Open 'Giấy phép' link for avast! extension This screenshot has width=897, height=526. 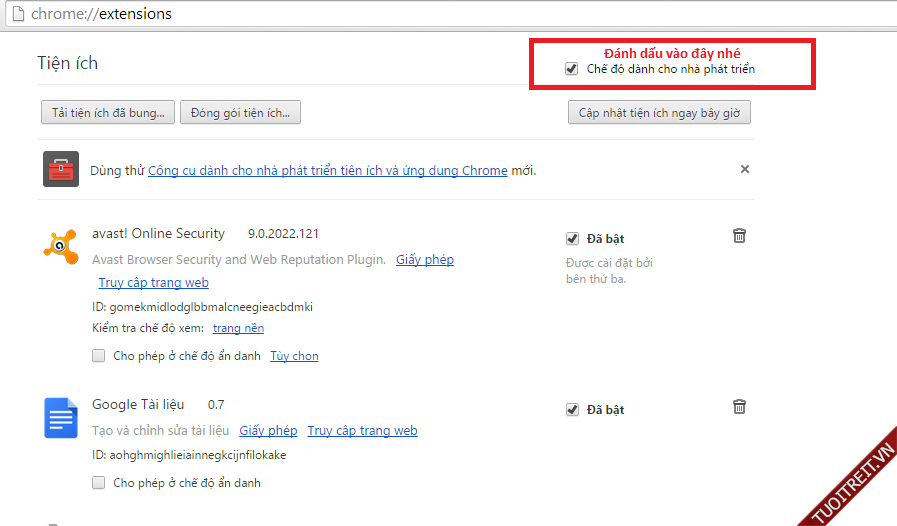click(x=424, y=260)
